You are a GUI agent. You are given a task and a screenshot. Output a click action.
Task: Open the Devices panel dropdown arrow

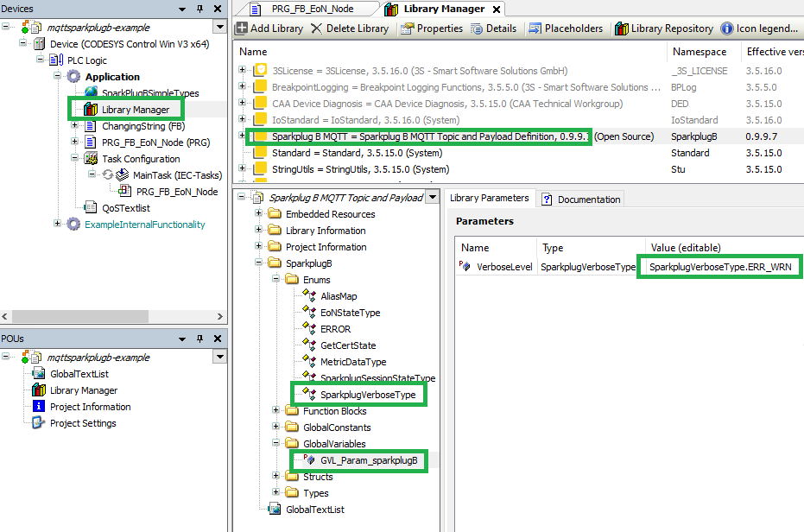pyautogui.click(x=218, y=28)
